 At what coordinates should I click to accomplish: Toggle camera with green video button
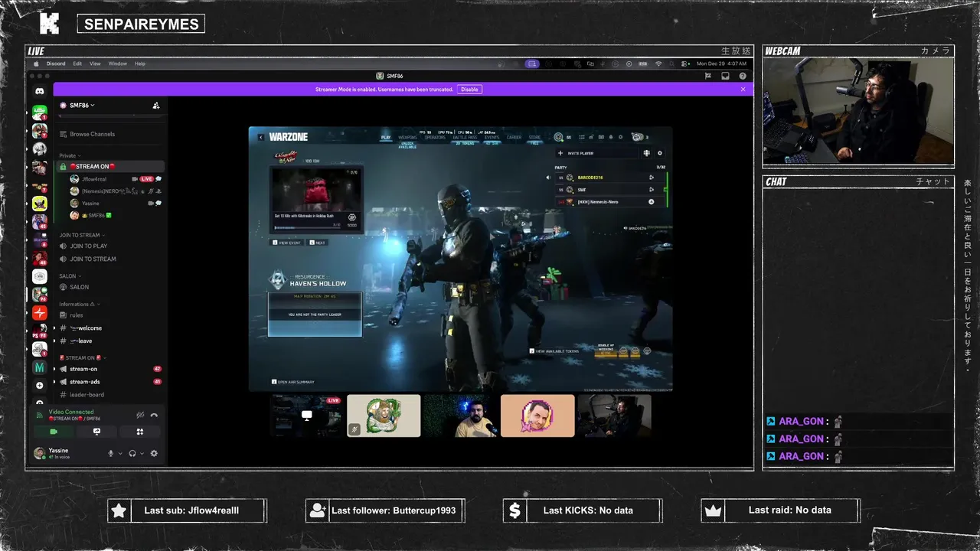53,432
